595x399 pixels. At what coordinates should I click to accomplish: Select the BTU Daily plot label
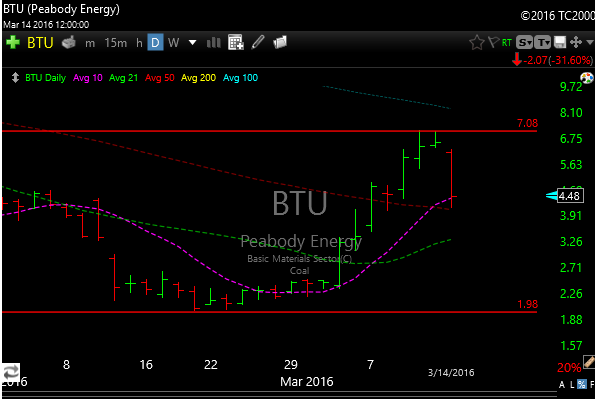click(x=46, y=78)
